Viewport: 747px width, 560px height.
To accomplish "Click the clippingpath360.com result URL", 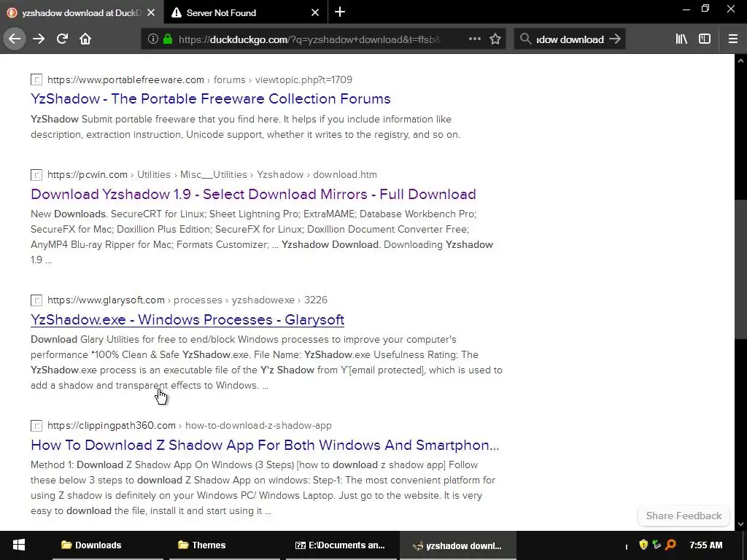I will (x=189, y=425).
